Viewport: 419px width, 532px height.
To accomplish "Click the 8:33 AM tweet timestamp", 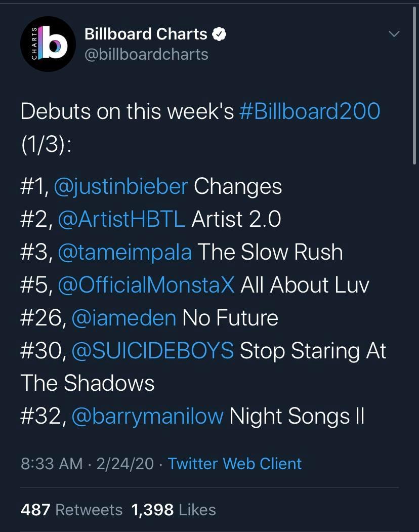I will [x=52, y=464].
